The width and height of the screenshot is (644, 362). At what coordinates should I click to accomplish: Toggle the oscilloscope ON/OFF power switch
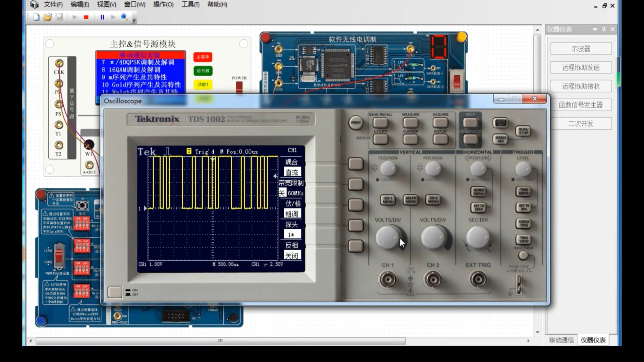[114, 292]
